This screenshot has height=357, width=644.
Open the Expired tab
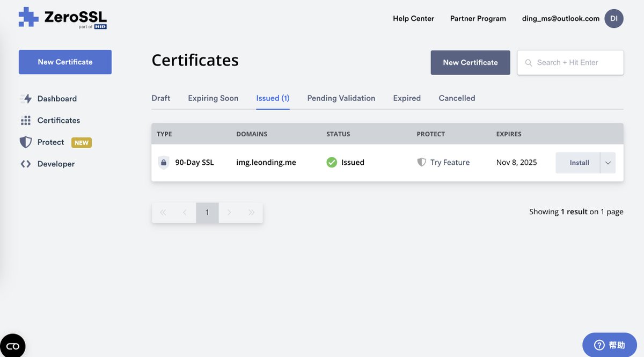click(x=407, y=98)
